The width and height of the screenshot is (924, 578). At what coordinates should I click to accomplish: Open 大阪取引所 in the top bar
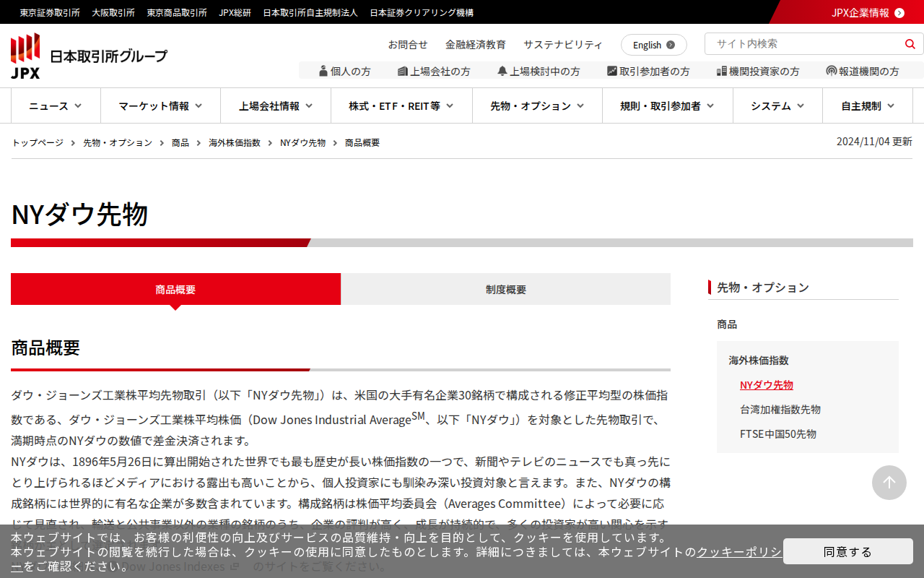[x=113, y=12]
